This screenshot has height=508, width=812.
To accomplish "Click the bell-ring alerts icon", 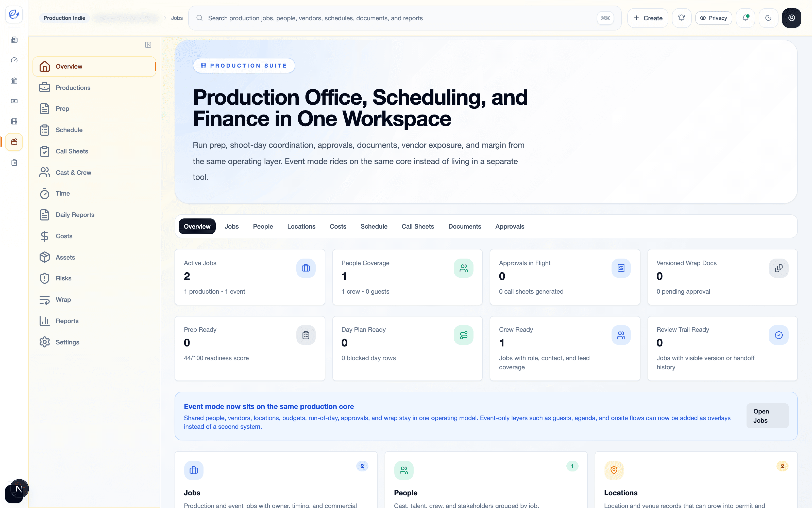I will pos(682,18).
